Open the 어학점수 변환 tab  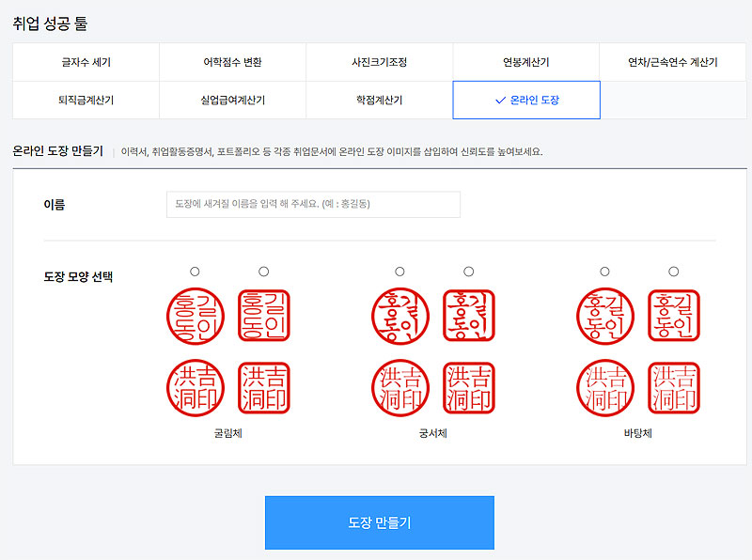coord(231,61)
